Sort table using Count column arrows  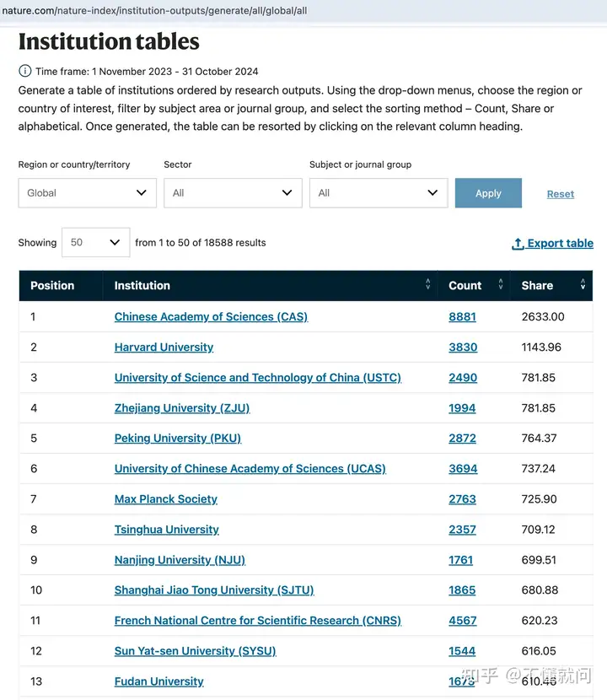pyautogui.click(x=501, y=286)
